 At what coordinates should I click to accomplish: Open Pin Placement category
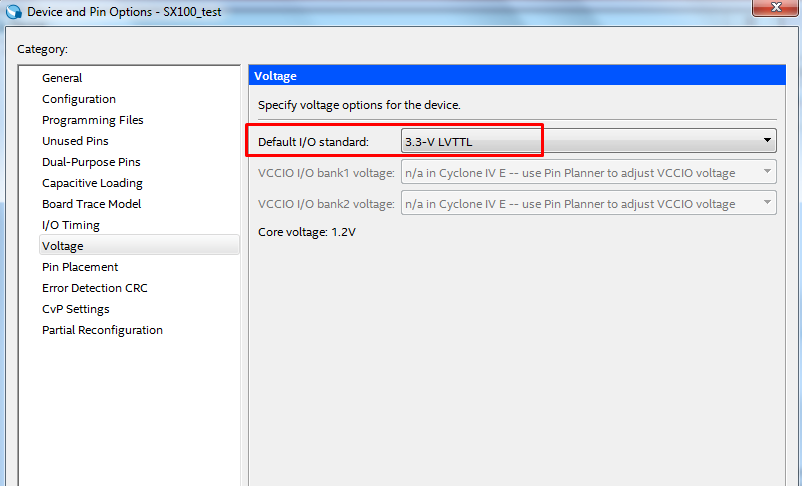pyautogui.click(x=80, y=267)
